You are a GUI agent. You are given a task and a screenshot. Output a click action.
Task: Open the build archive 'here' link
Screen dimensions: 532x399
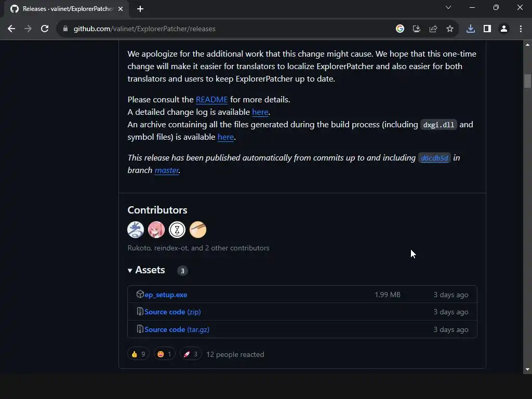pos(225,137)
